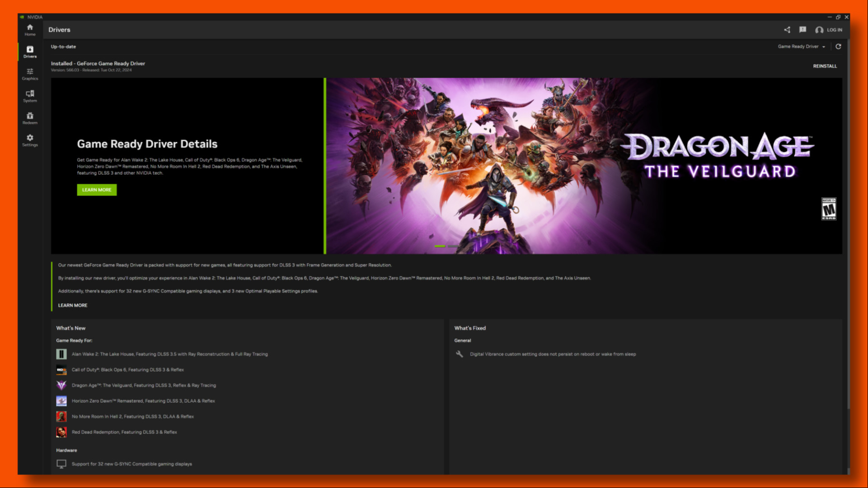Click the 'Game Ready For:' label

[74, 340]
